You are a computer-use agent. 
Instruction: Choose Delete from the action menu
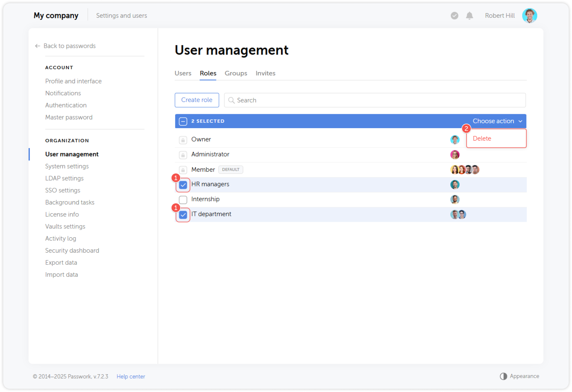coord(482,138)
